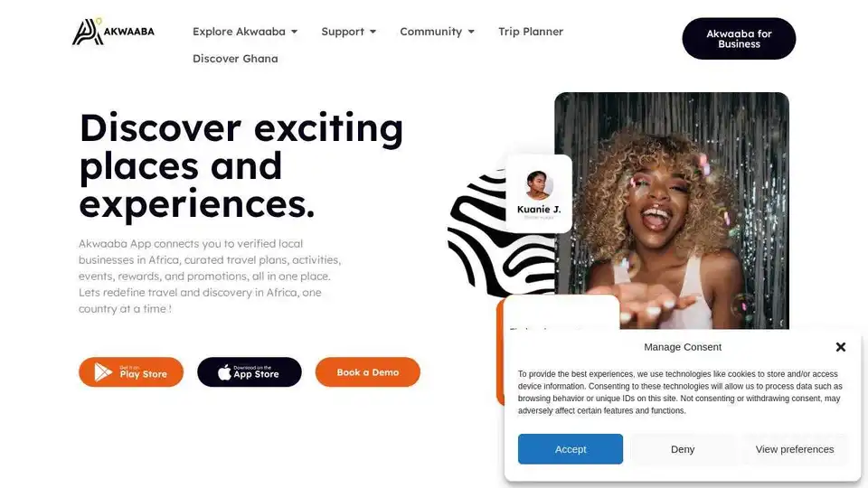Image resolution: width=868 pixels, height=488 pixels.
Task: Click the App Store download button
Action: (x=250, y=372)
